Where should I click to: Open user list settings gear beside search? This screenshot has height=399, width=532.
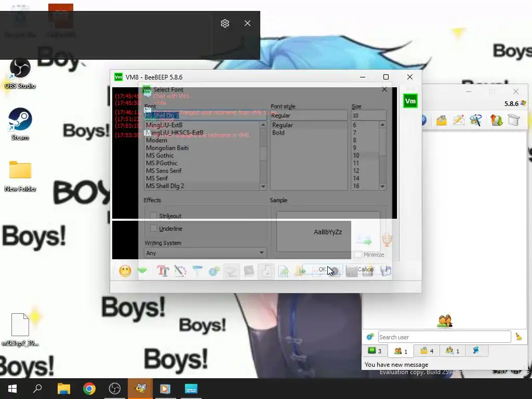click(x=370, y=337)
